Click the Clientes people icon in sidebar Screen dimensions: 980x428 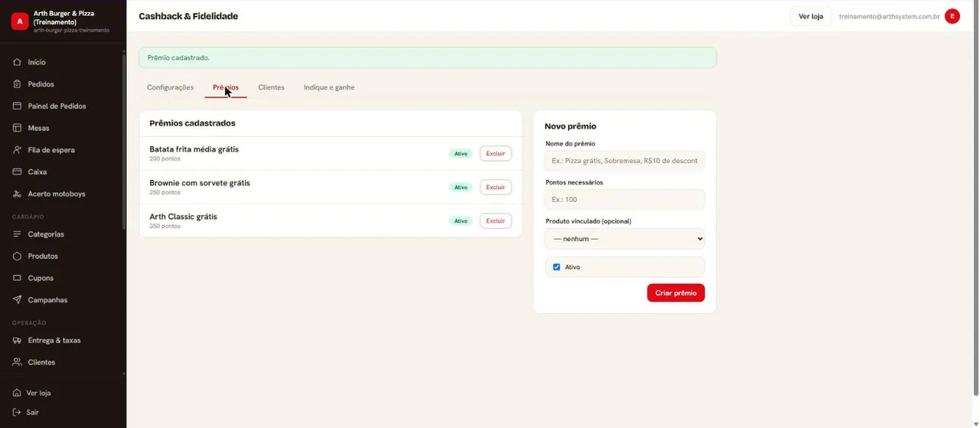tap(17, 362)
